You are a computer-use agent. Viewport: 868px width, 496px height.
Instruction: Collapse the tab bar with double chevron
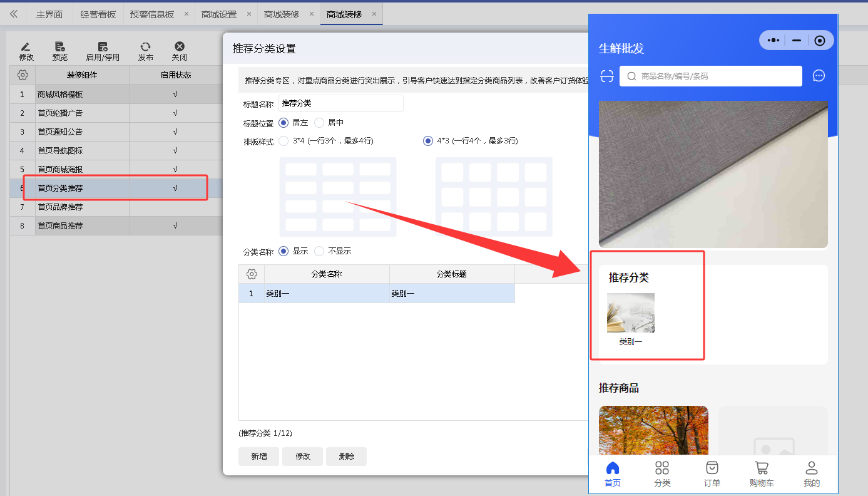click(14, 14)
